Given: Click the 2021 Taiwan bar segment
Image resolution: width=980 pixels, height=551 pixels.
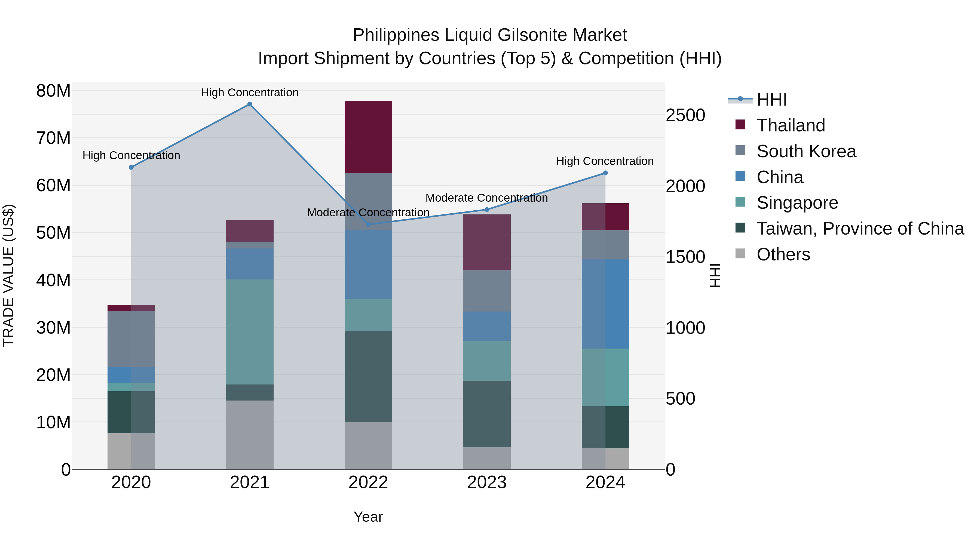Looking at the screenshot, I should coord(250,393).
